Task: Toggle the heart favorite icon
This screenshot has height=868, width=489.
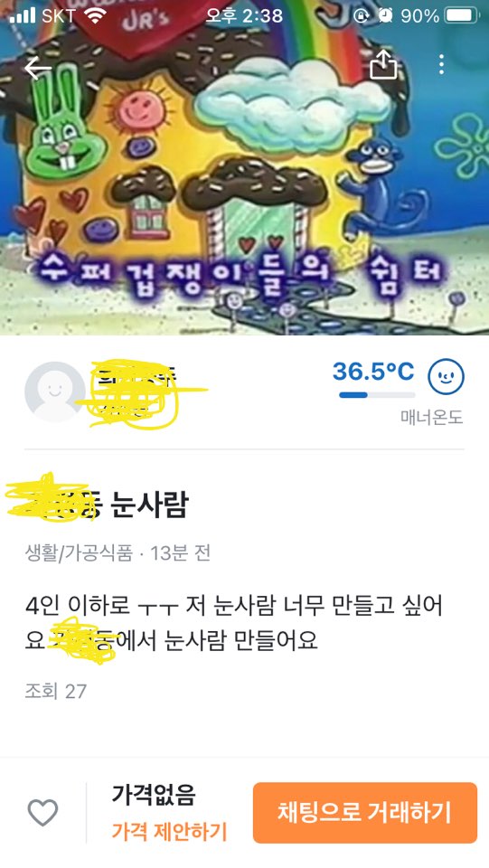Action: pos(42,813)
